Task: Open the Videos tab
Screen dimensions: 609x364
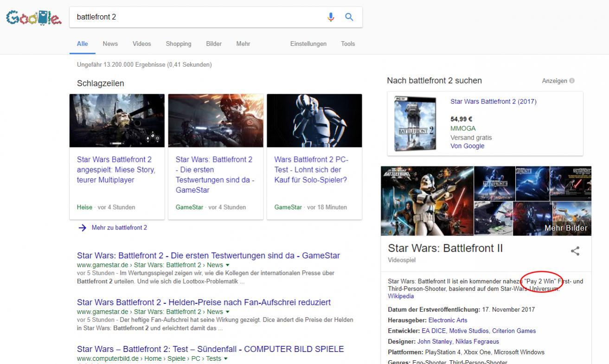Action: click(142, 44)
